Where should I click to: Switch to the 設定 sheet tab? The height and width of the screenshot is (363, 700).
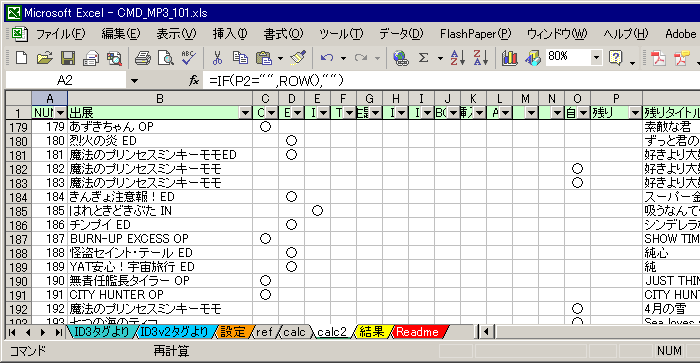coord(233,332)
